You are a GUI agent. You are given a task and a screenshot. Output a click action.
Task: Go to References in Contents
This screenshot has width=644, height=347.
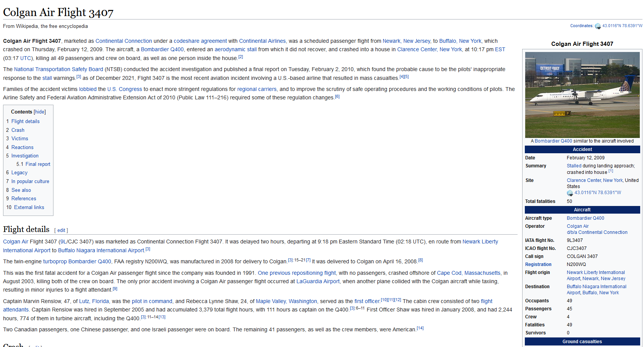coord(24,199)
